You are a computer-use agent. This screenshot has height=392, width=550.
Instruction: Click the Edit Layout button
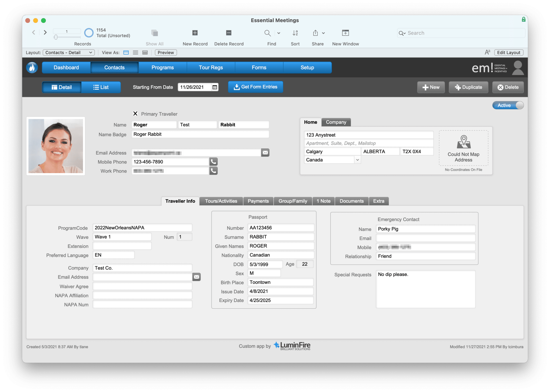[508, 53]
